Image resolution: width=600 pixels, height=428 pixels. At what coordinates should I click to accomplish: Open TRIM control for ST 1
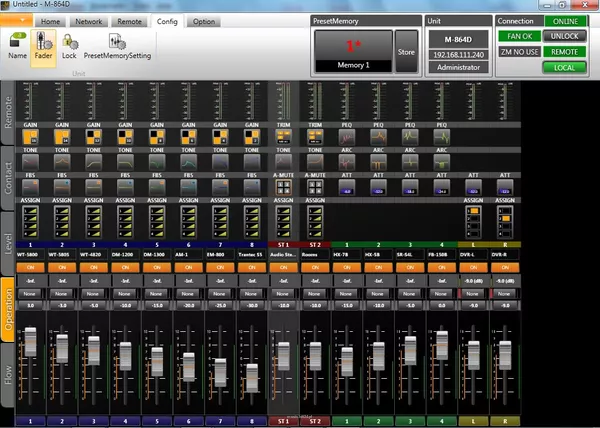click(284, 137)
